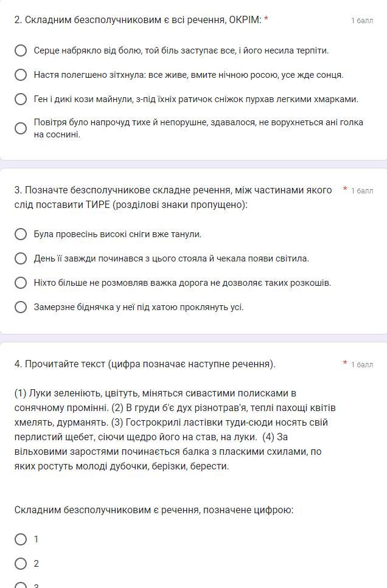This screenshot has width=387, height=588.
Task: Click question 2 heading text
Action: (138, 20)
